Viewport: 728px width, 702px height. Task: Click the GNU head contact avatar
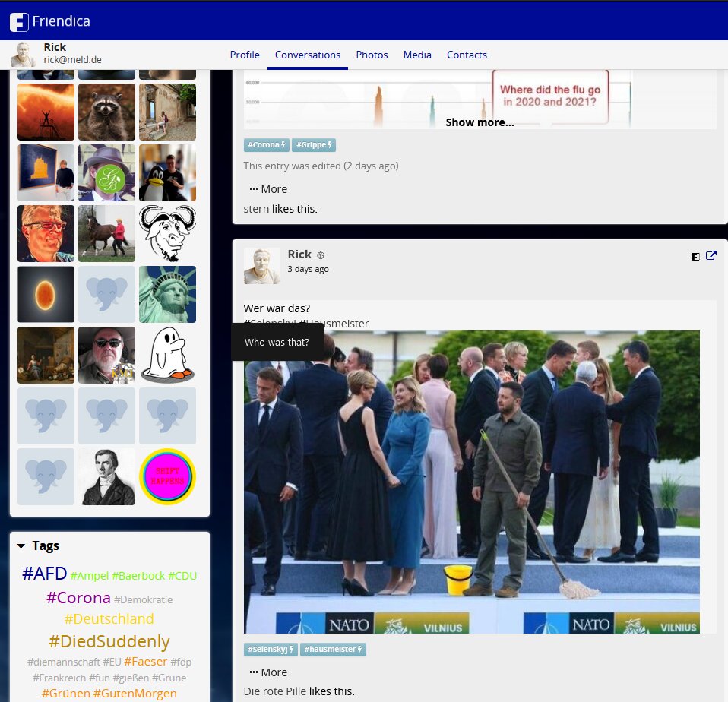(x=167, y=233)
